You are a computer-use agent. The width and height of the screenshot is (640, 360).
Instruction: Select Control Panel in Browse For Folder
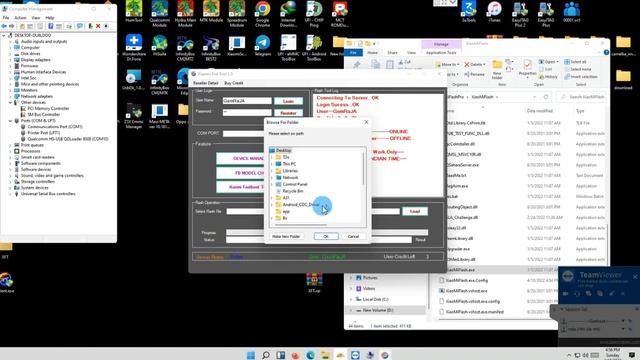click(295, 184)
